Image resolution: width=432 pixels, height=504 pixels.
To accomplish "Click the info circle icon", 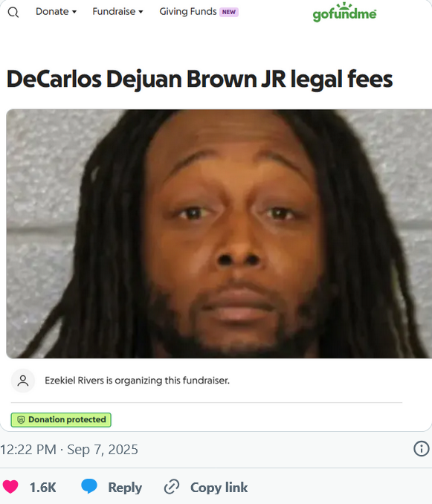I will (x=421, y=448).
